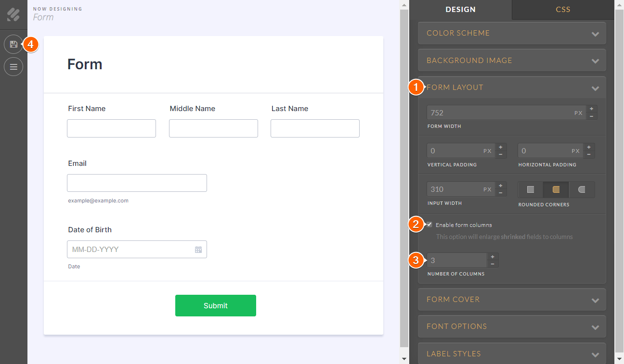This screenshot has height=364, width=624.
Task: Click the 'Date of Birth' label
Action: point(90,230)
